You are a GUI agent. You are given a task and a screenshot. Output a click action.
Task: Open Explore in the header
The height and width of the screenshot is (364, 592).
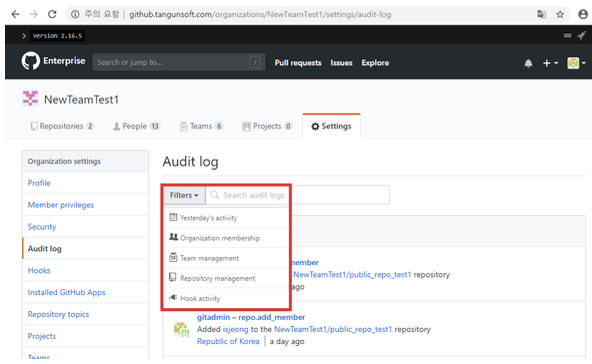[375, 63]
